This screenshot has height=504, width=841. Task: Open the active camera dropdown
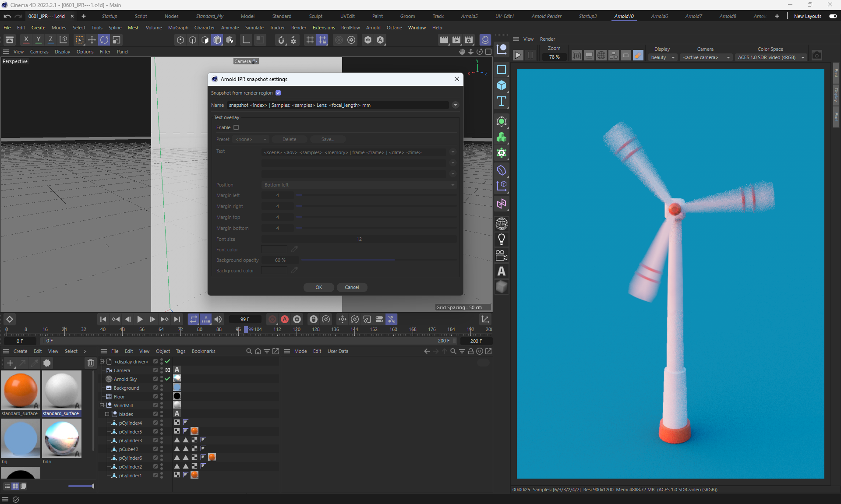706,57
